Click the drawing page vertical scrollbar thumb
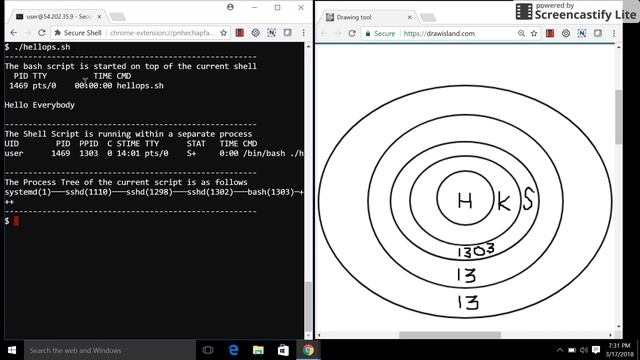Screen dimensions: 640x360 pyautogui.click(x=619, y=117)
